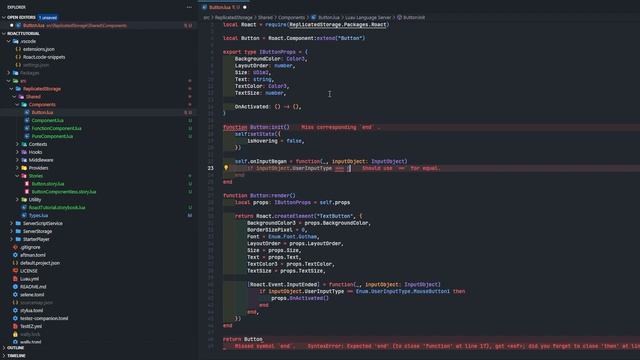Expand the ServerScriptService folder
Viewport: 640px width, 360px height.
[x=11, y=223]
